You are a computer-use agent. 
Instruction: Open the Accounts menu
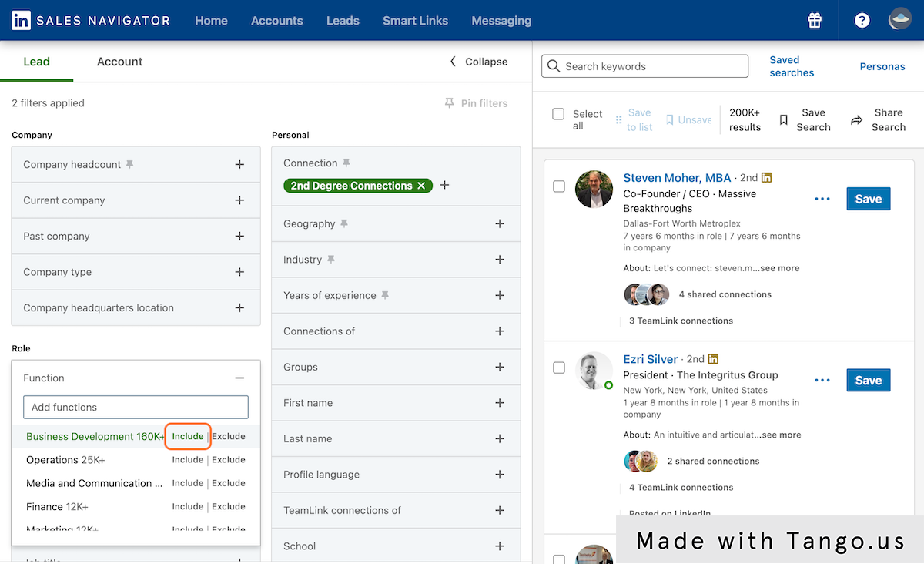tap(277, 21)
